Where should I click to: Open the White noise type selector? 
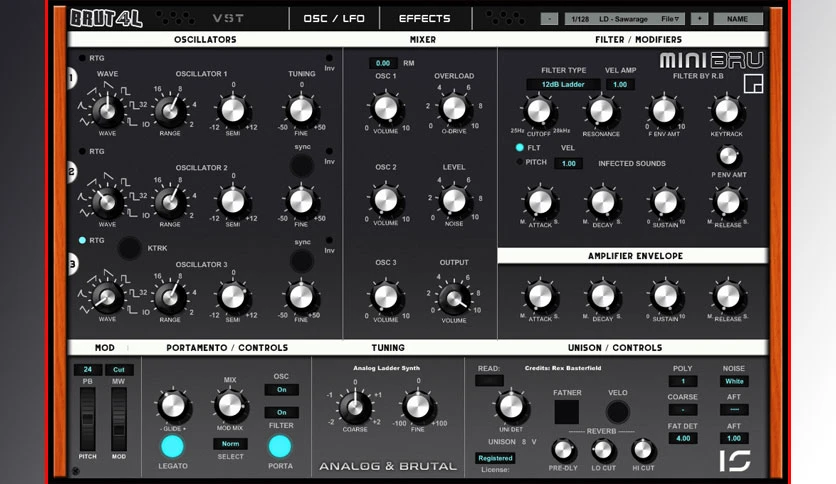(734, 381)
